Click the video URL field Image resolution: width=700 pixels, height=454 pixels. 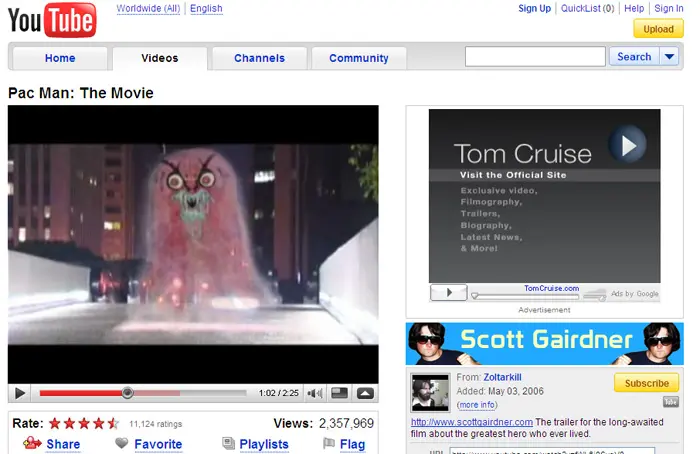(552, 450)
